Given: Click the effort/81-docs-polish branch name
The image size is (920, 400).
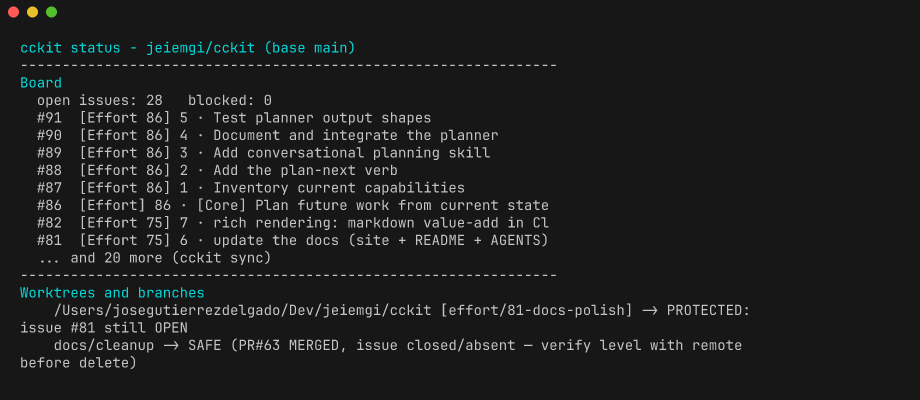Looking at the screenshot, I should [536, 311].
